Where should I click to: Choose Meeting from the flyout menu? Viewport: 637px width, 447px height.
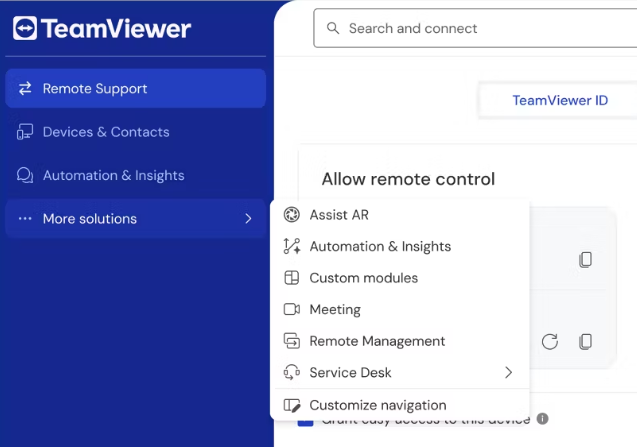point(402,309)
